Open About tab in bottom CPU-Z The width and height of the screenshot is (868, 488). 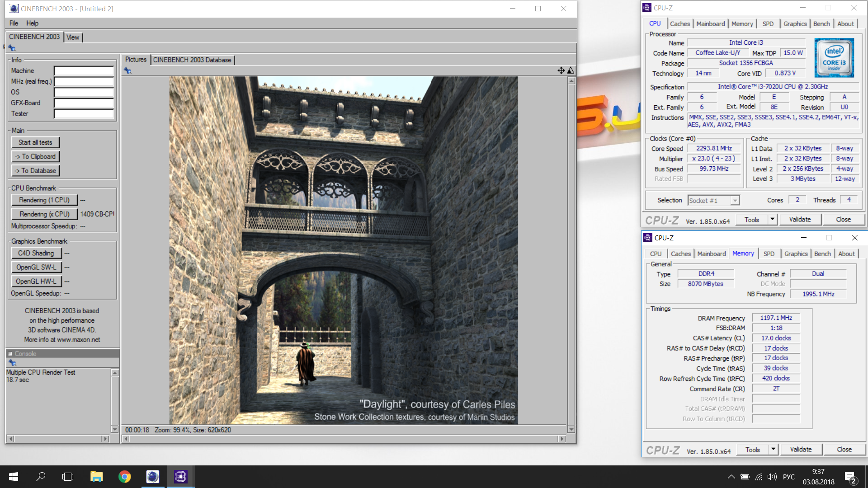(846, 254)
